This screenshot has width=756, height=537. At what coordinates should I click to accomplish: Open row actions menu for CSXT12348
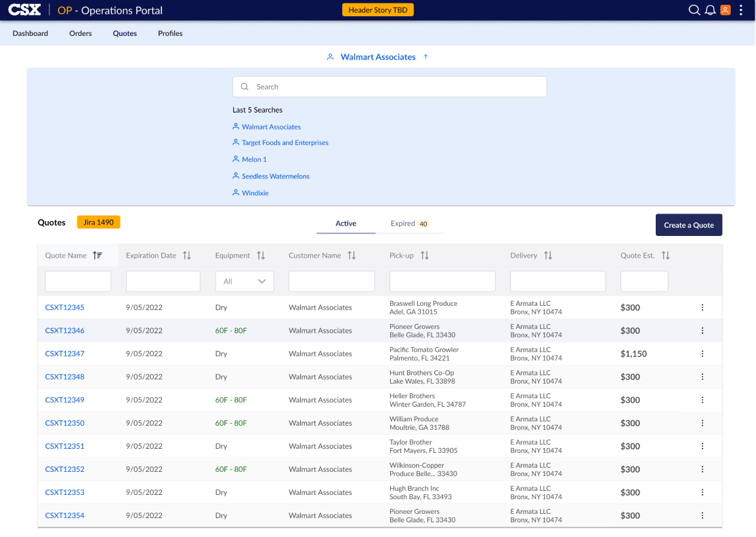click(702, 377)
